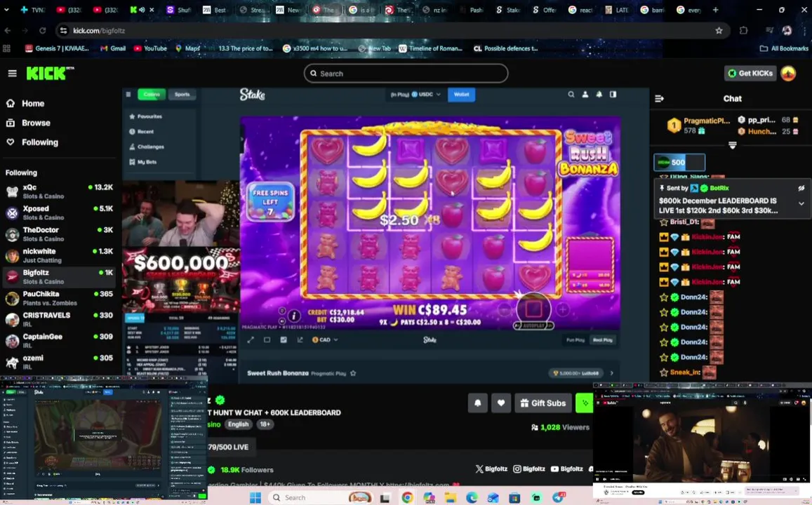Open Stake user account icon
812x505 pixels.
(585, 95)
